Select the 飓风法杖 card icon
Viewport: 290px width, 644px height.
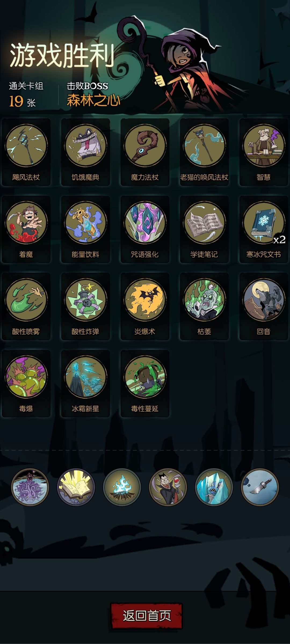pos(26,152)
